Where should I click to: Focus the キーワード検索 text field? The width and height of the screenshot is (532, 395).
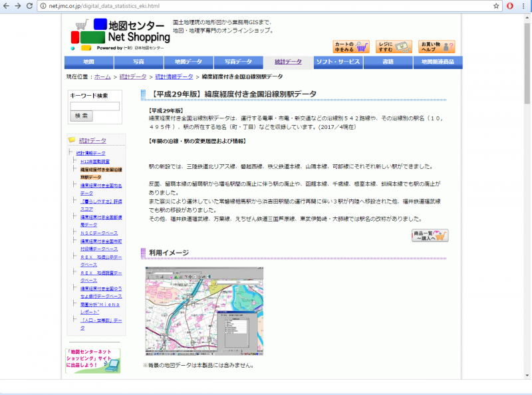pos(94,106)
